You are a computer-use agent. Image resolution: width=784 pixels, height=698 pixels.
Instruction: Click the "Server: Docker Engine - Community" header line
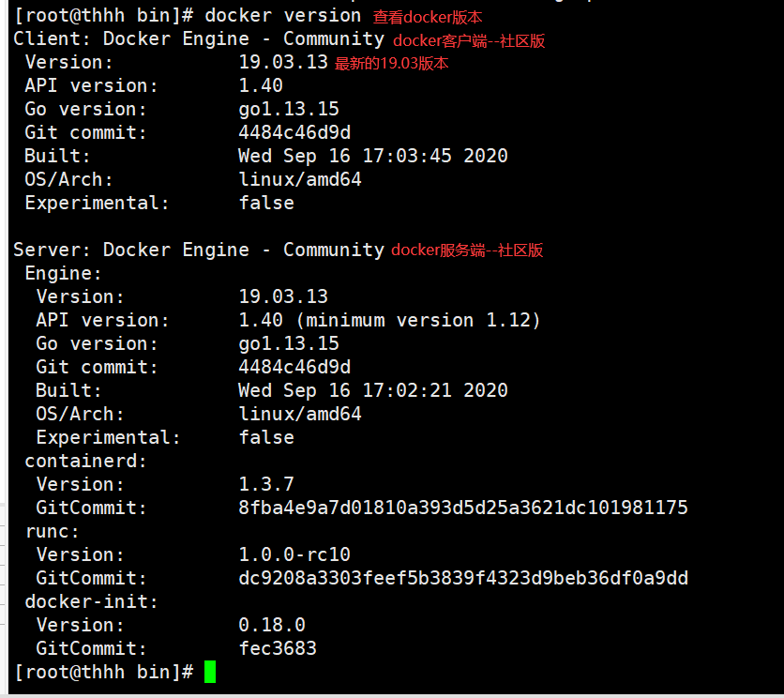click(x=199, y=250)
